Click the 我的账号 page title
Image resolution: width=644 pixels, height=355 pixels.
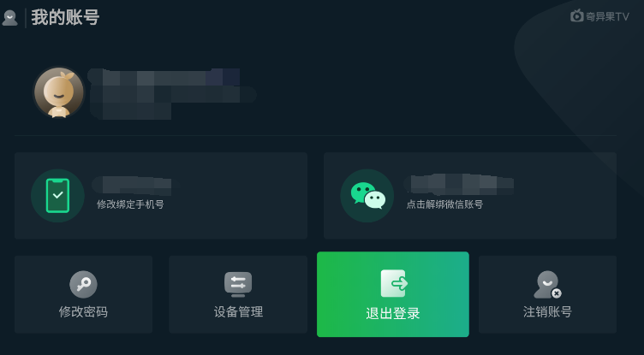pyautogui.click(x=65, y=18)
